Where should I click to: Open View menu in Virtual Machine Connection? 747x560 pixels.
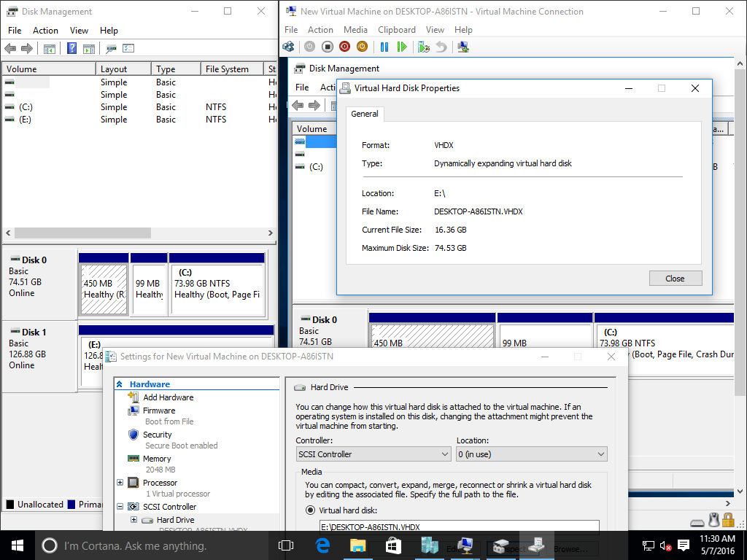tap(435, 29)
